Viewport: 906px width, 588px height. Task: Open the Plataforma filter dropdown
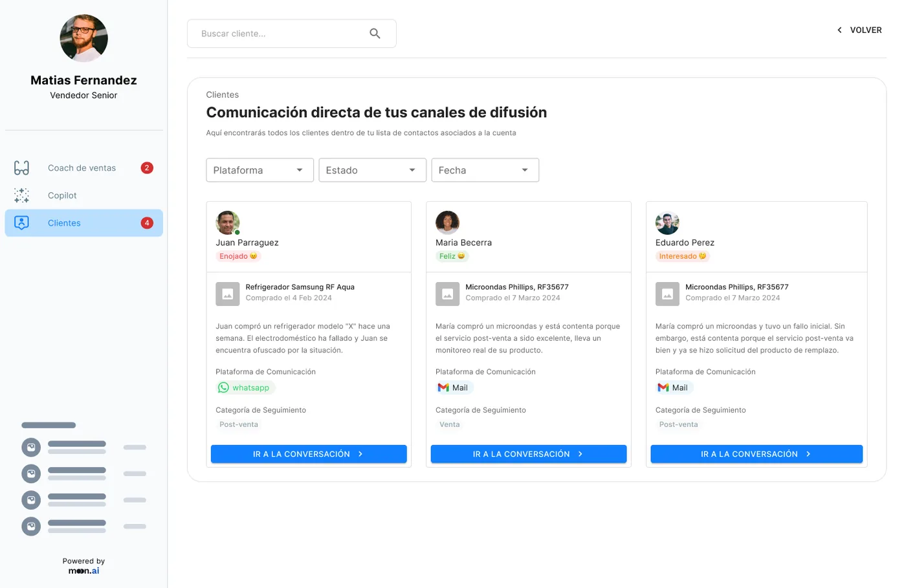pos(260,170)
